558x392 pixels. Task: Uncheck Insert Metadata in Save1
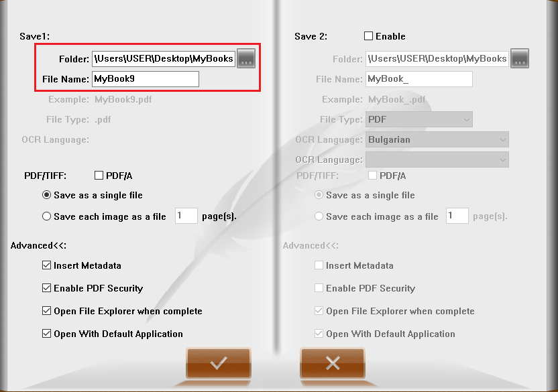[47, 265]
